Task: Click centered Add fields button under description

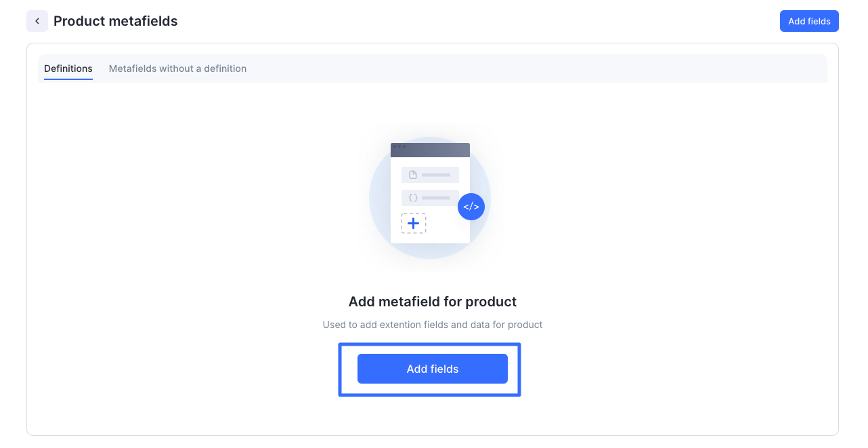Action: [x=433, y=369]
